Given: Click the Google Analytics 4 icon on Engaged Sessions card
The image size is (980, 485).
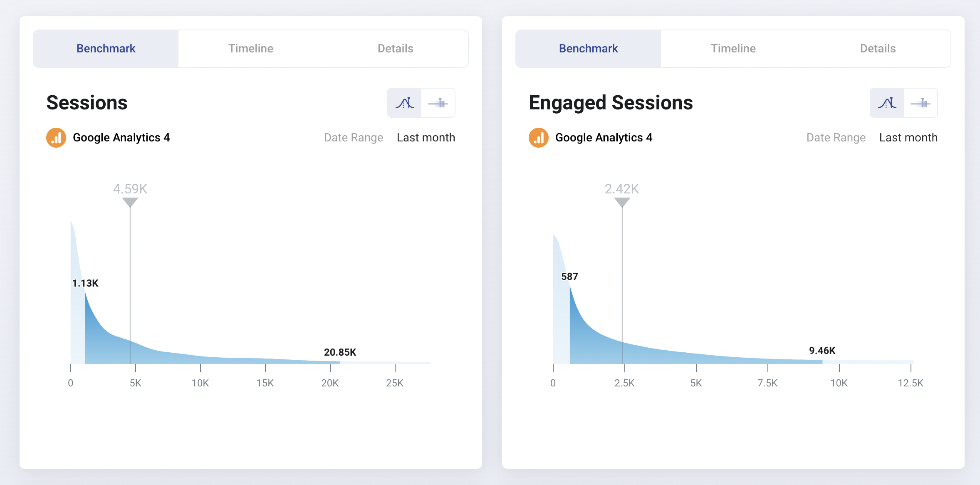Looking at the screenshot, I should coord(538,137).
